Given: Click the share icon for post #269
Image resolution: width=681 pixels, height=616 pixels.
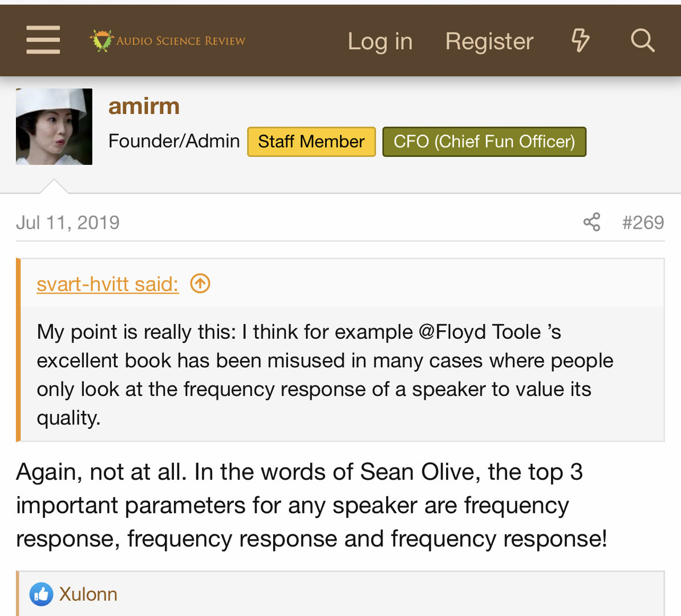Looking at the screenshot, I should (x=592, y=222).
